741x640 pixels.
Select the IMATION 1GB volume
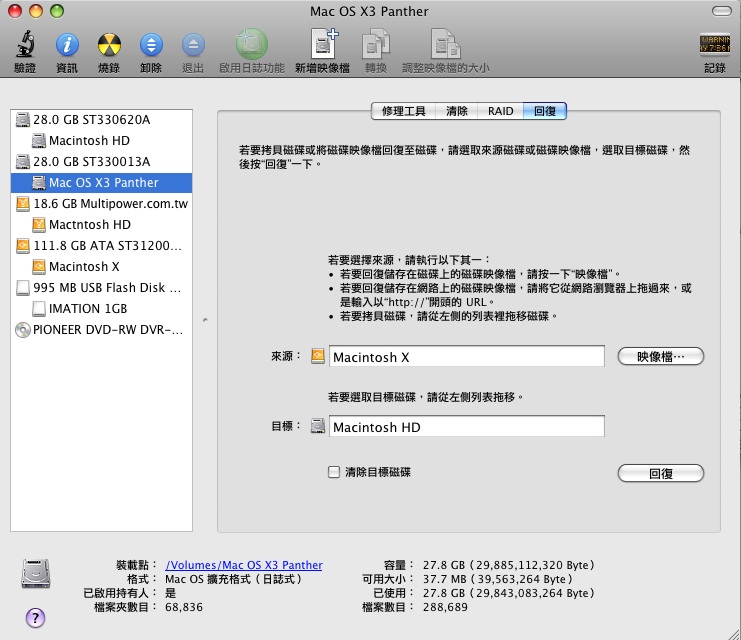(x=101, y=309)
